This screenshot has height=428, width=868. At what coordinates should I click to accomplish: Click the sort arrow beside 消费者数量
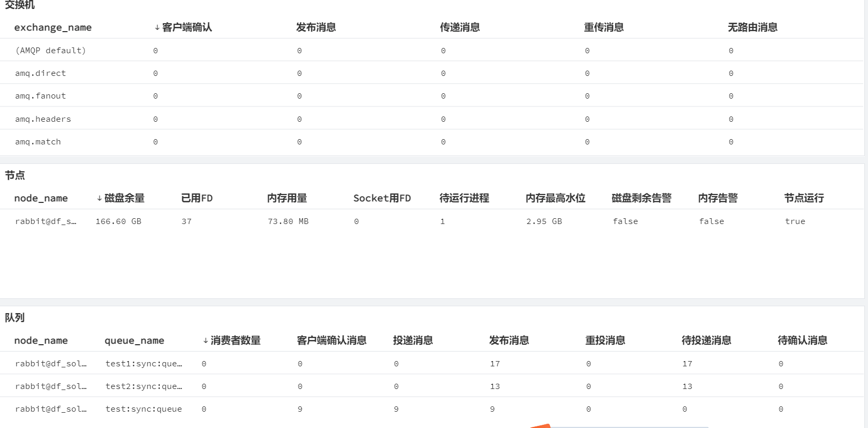click(206, 341)
